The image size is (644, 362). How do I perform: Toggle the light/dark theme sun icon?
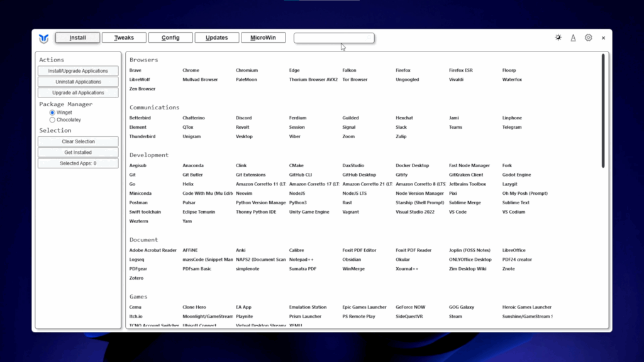(558, 38)
